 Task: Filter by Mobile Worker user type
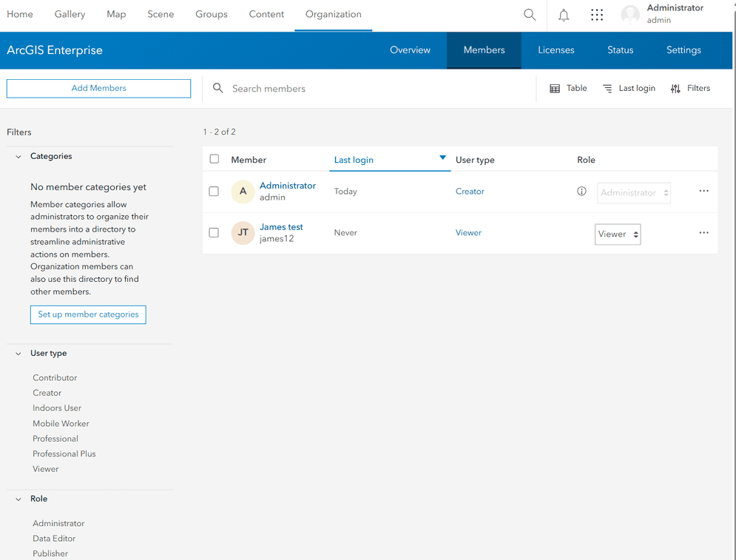pyautogui.click(x=61, y=423)
